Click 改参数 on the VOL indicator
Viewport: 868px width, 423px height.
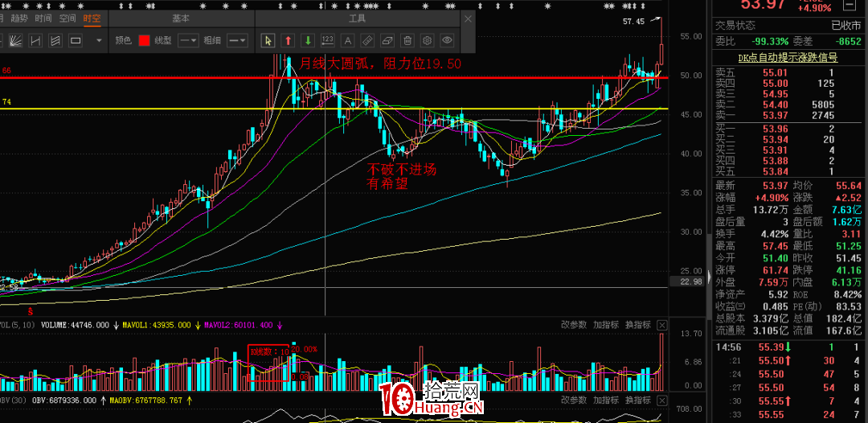click(x=573, y=325)
